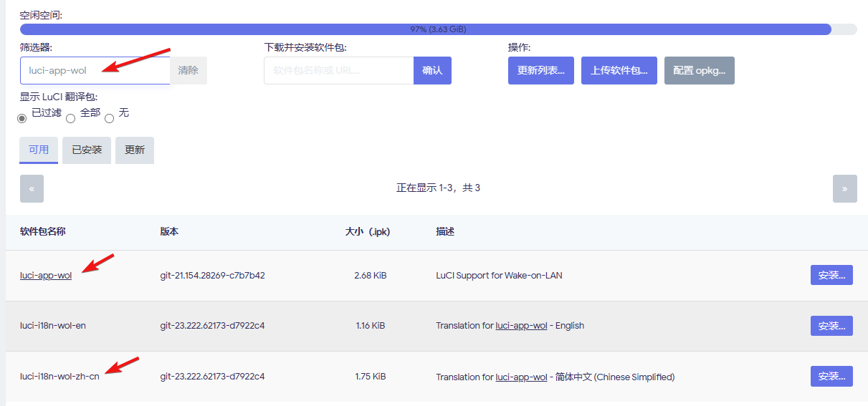Click the luci-i18n-wol-zh-cn package name

[59, 377]
